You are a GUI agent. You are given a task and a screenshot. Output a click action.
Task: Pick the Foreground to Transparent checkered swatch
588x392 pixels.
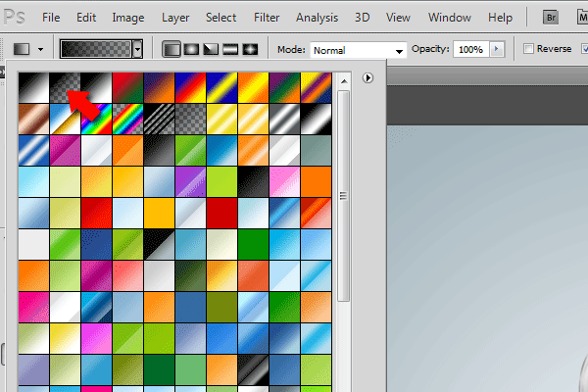coord(65,87)
